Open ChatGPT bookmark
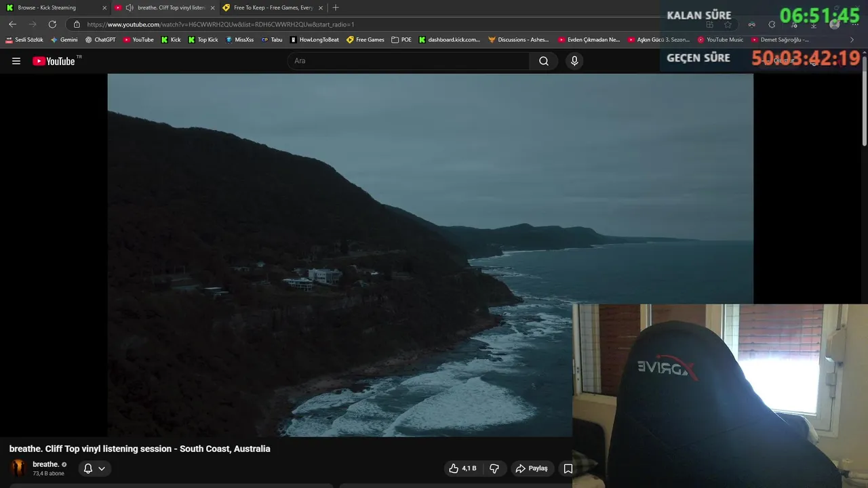The height and width of the screenshot is (488, 868). (100, 40)
